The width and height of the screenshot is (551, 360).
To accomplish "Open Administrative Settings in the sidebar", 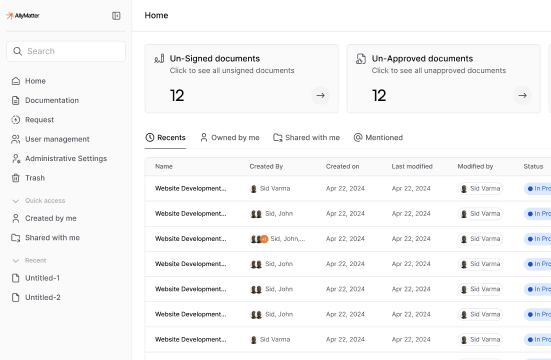I will pos(66,159).
